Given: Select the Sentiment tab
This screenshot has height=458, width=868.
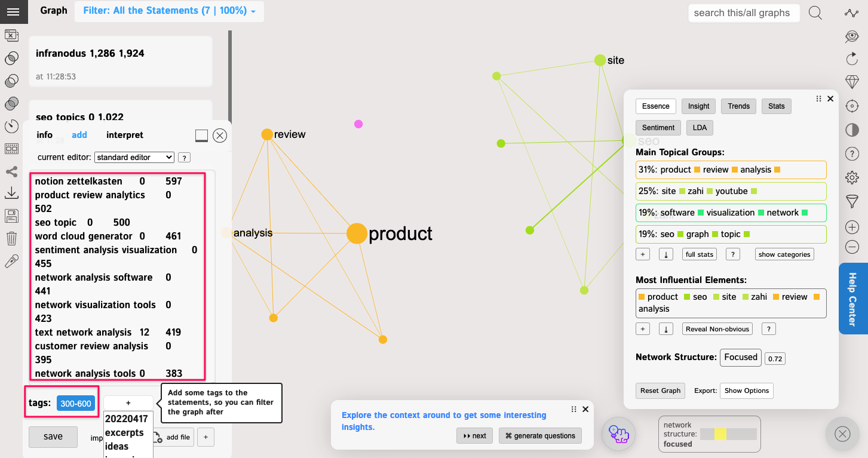Looking at the screenshot, I should [658, 128].
